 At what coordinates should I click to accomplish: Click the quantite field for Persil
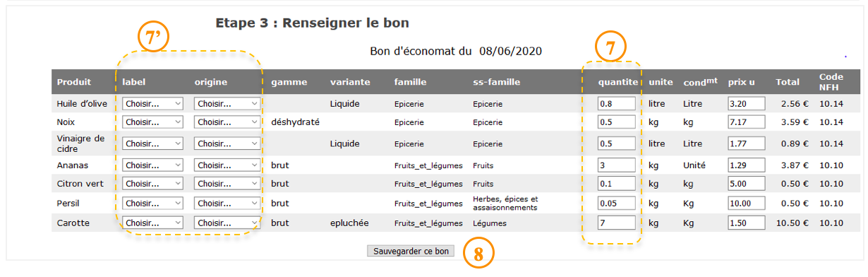(x=616, y=203)
